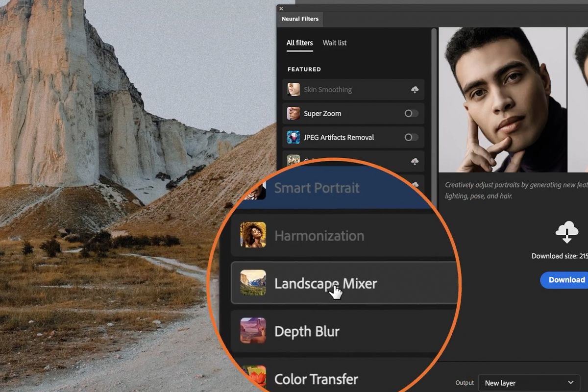The width and height of the screenshot is (588, 392).
Task: Select the Neural Filters panel tab
Action: pos(300,19)
